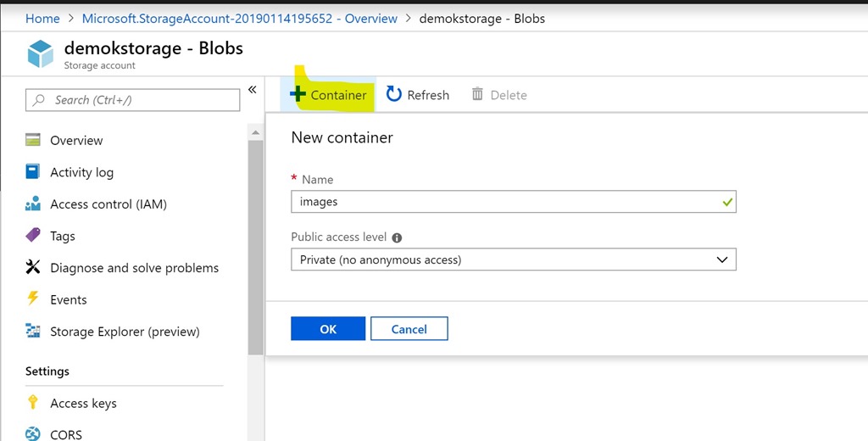The width and height of the screenshot is (868, 441).
Task: Open Activity log in the sidebar
Action: tap(82, 172)
